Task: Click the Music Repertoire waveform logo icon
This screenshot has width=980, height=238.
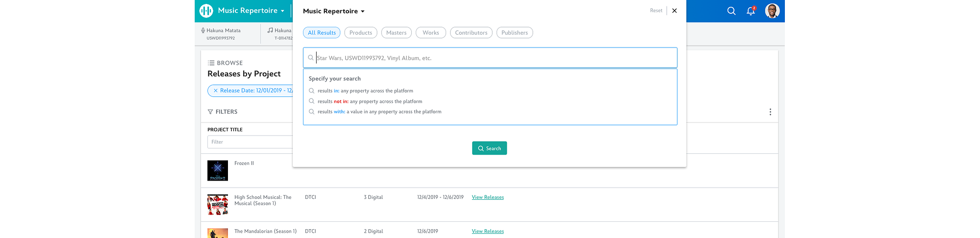Action: coord(206,10)
